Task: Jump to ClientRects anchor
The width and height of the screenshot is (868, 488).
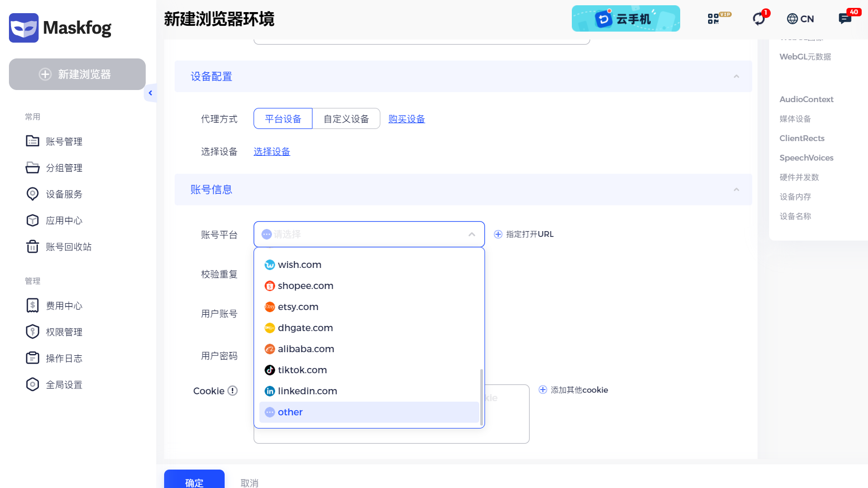Action: tap(802, 138)
